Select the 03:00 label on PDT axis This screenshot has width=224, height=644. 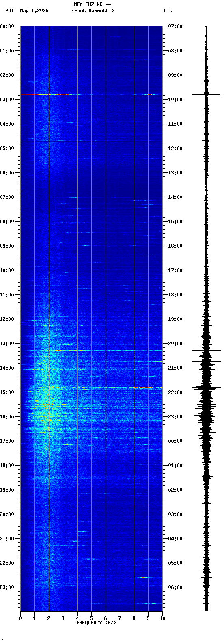tap(7, 100)
